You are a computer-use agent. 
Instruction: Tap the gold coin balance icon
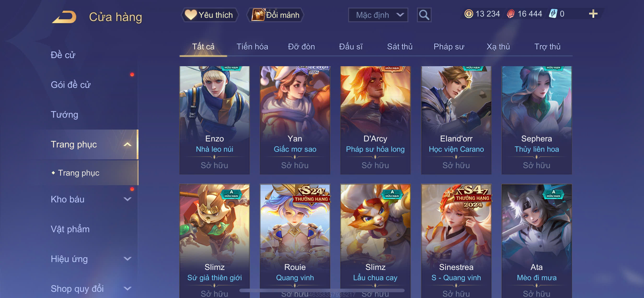pyautogui.click(x=468, y=14)
